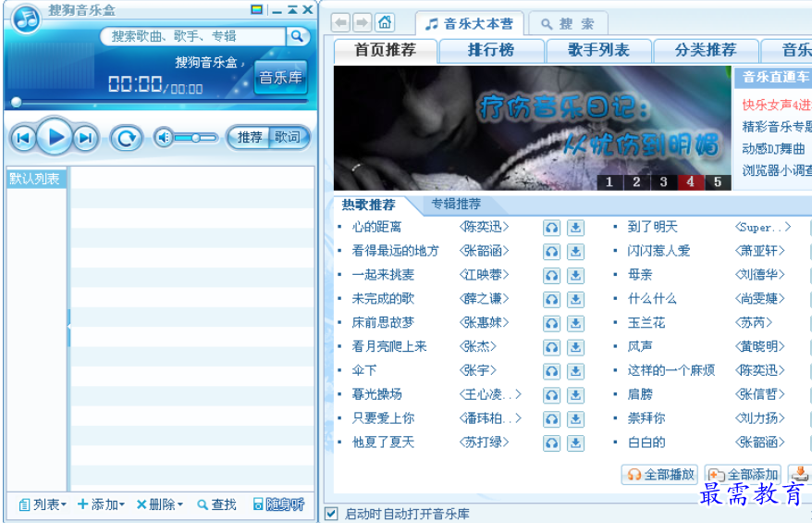Toggle the loop playback mode icon

[x=127, y=138]
